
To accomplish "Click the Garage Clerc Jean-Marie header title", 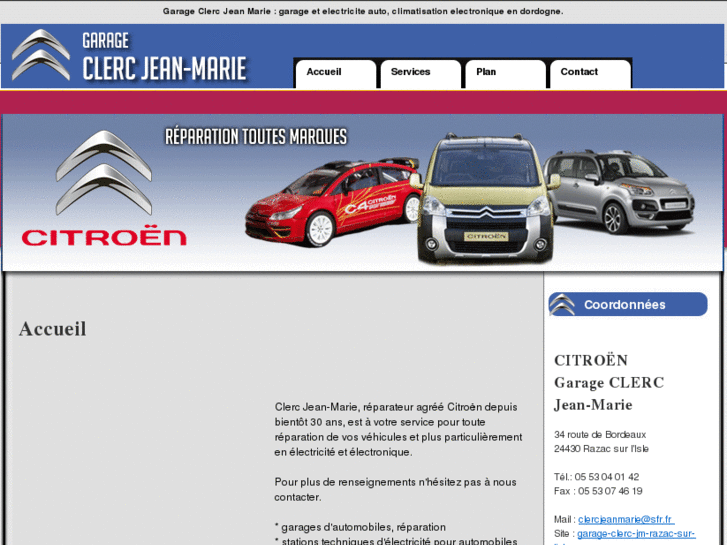I will [164, 57].
